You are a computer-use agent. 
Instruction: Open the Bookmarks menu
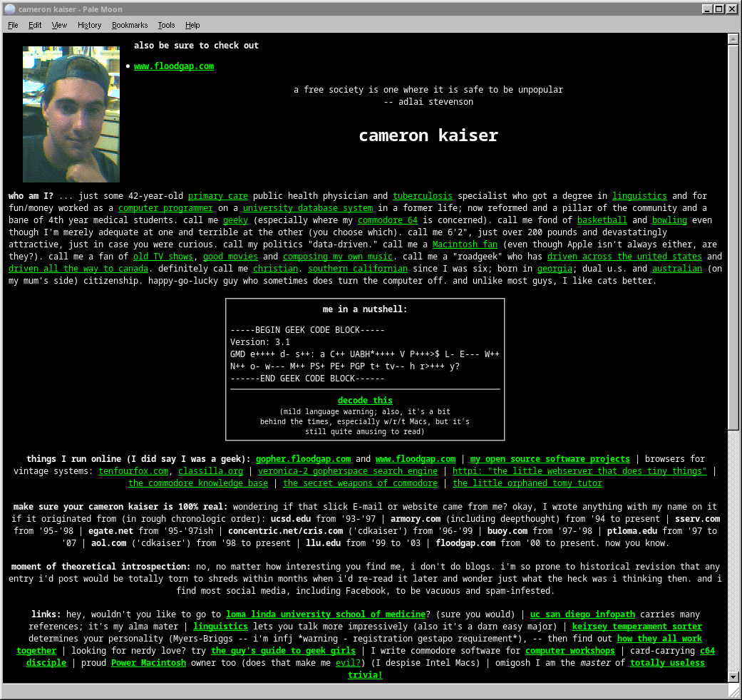pyautogui.click(x=128, y=25)
